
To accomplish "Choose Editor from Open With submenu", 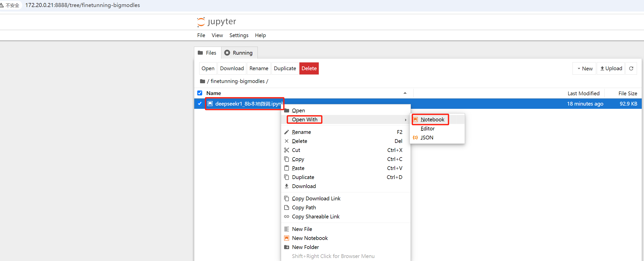I will click(x=437, y=129).
